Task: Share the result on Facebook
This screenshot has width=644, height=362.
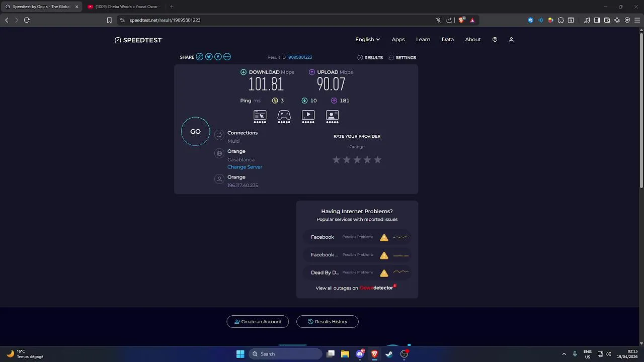Action: click(x=218, y=57)
